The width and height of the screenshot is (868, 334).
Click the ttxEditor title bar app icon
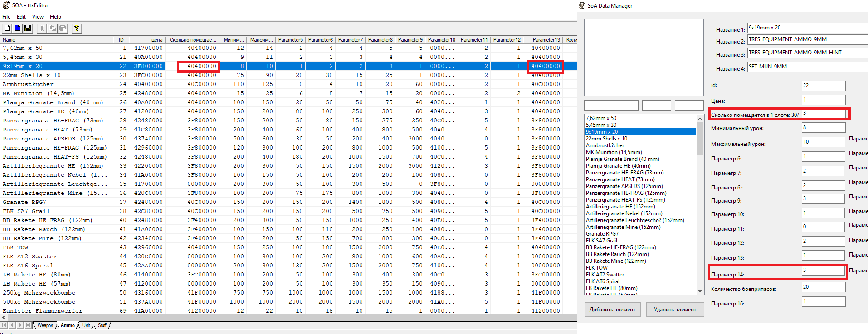6,5
